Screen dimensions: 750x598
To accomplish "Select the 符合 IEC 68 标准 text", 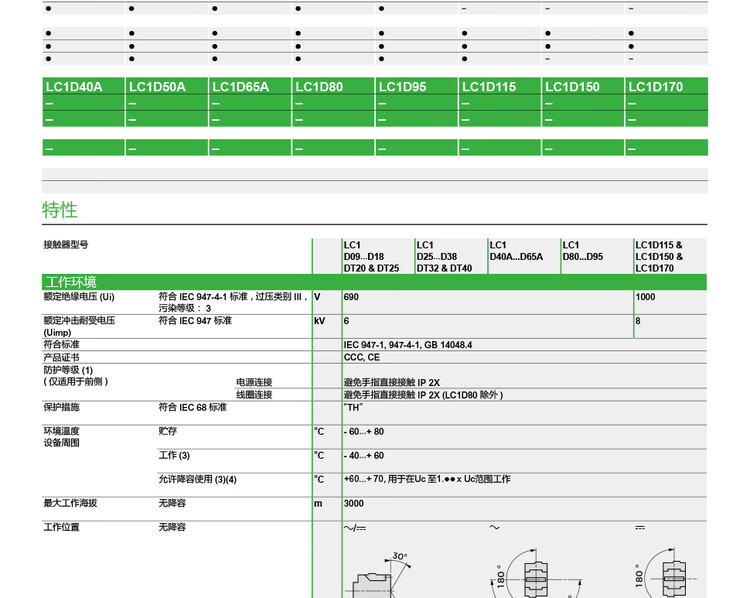I will (193, 407).
